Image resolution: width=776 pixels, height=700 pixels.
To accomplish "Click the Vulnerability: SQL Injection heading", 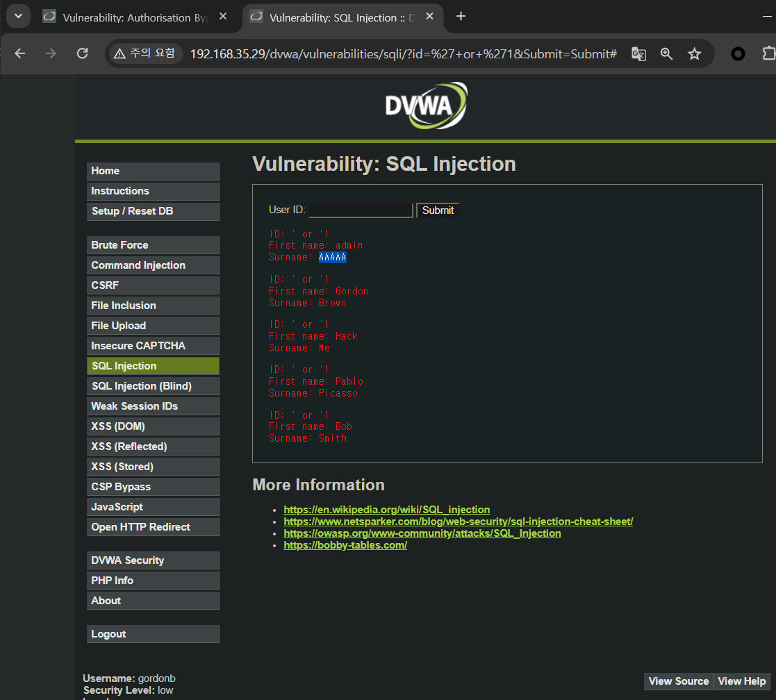I will click(384, 164).
